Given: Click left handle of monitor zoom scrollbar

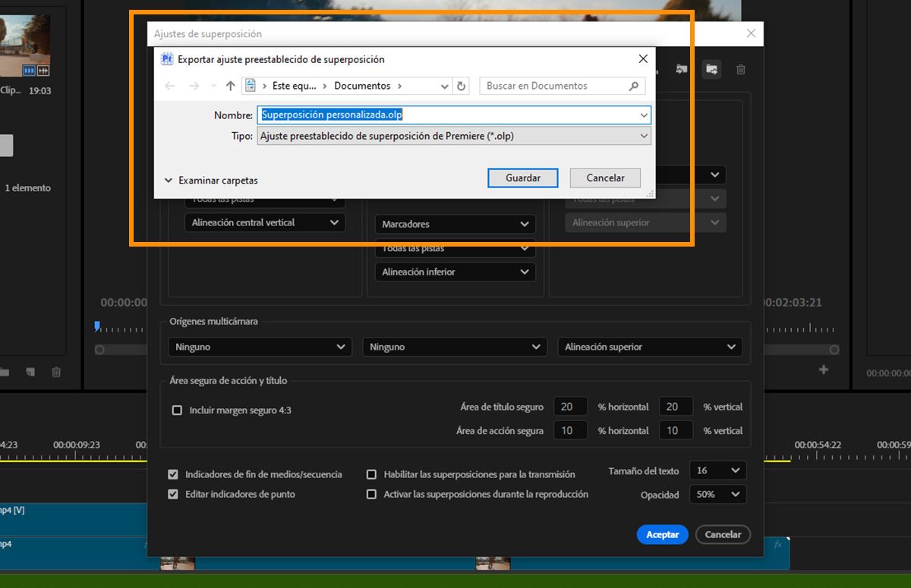Looking at the screenshot, I should (x=99, y=350).
